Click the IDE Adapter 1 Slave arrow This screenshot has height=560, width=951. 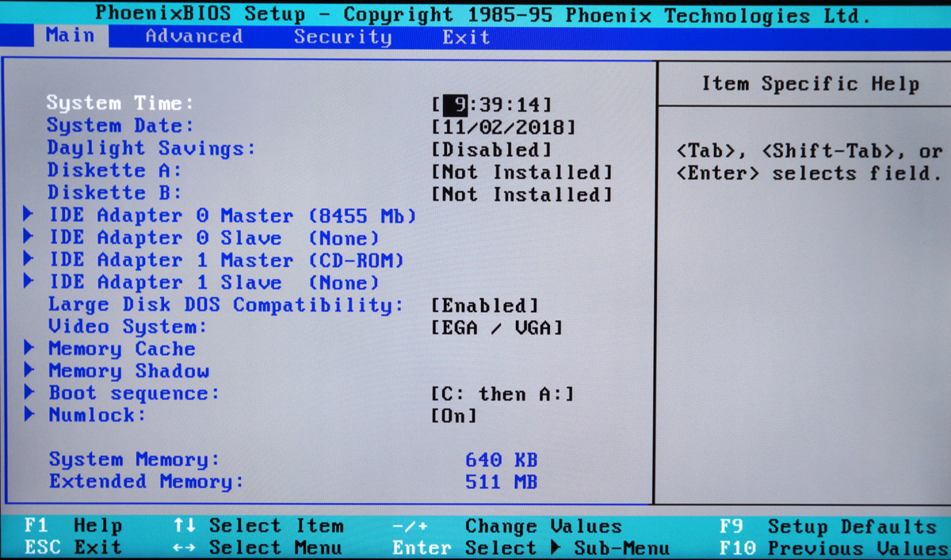tap(29, 281)
